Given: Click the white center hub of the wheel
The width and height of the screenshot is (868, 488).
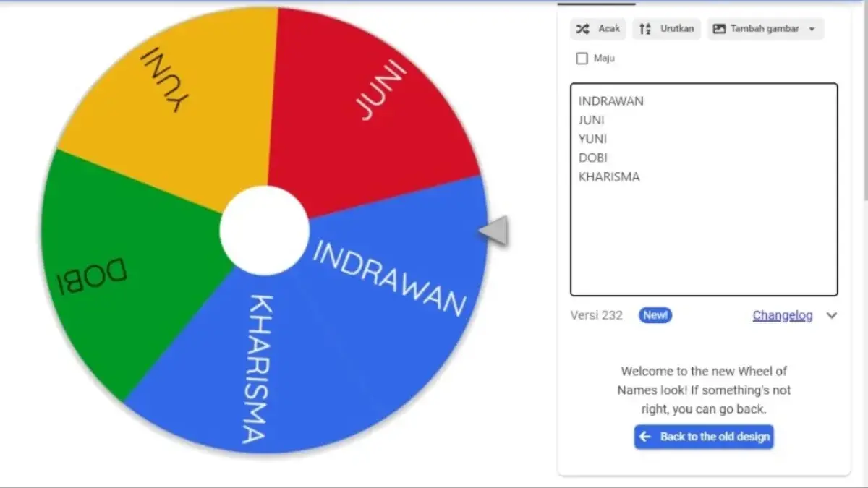Looking at the screenshot, I should 265,231.
